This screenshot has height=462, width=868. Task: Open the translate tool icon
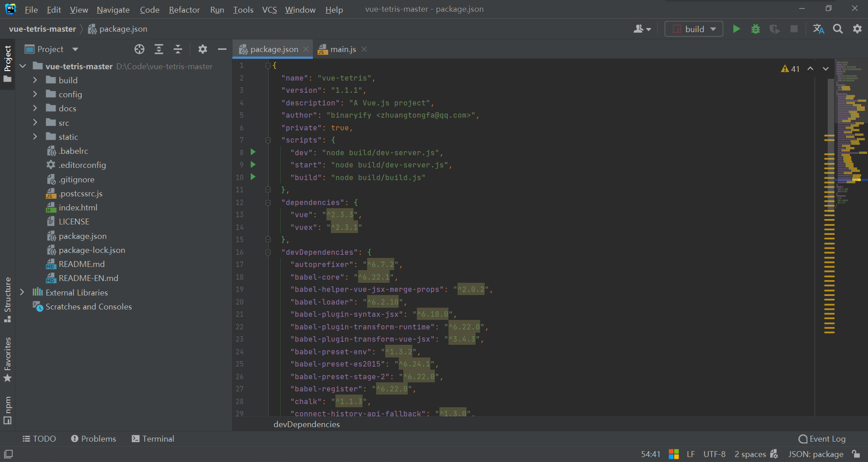[x=819, y=29]
